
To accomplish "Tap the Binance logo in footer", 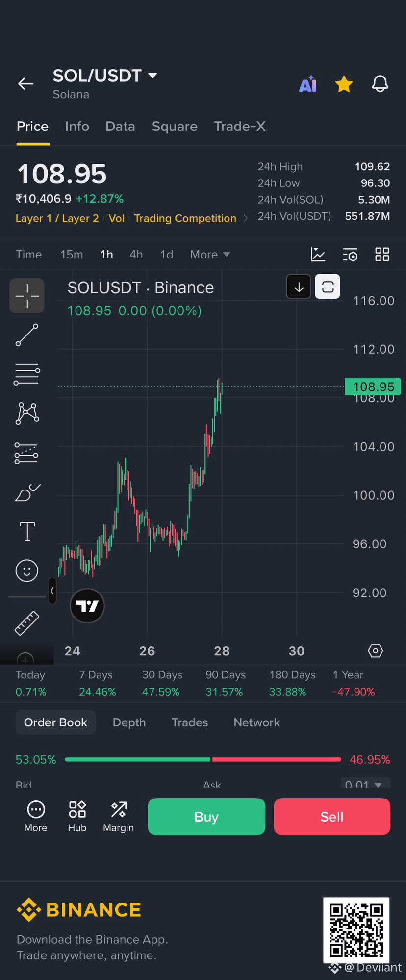I will click(79, 910).
